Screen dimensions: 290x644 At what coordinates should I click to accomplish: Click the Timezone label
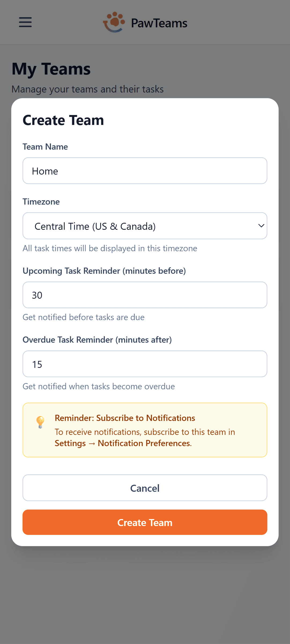[41, 202]
